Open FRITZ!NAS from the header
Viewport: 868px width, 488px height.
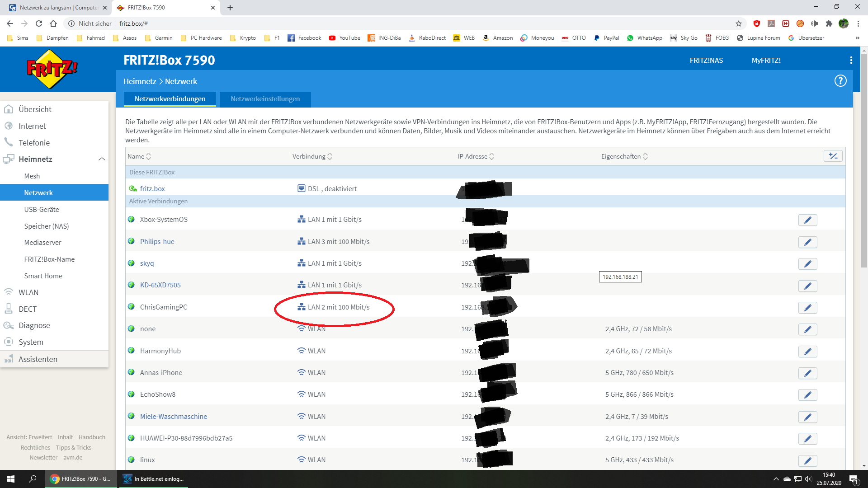pos(706,61)
